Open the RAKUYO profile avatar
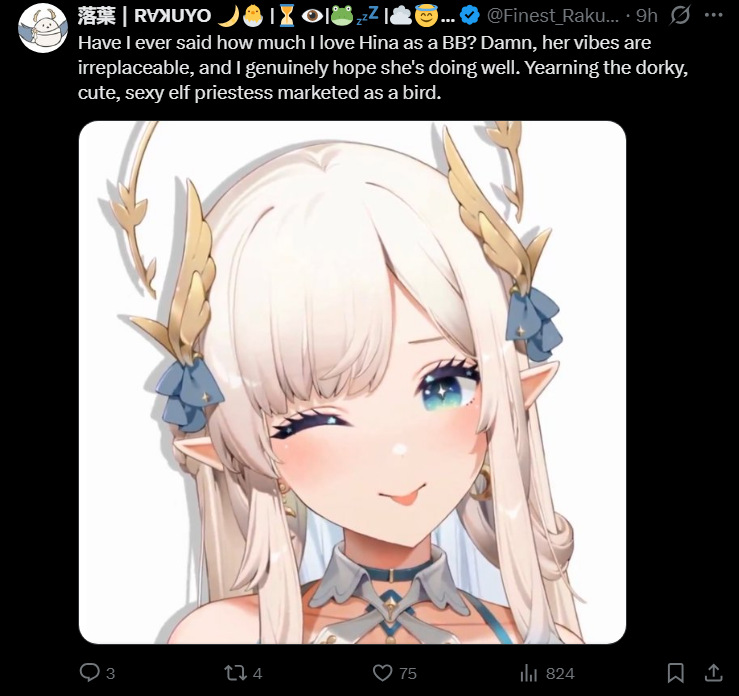The image size is (739, 696). click(x=43, y=28)
